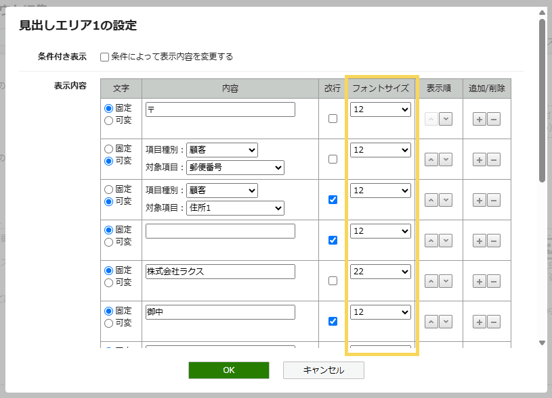This screenshot has width=552, height=398.
Task: Open 対象項目 dropdown showing 住所1
Action: point(235,208)
